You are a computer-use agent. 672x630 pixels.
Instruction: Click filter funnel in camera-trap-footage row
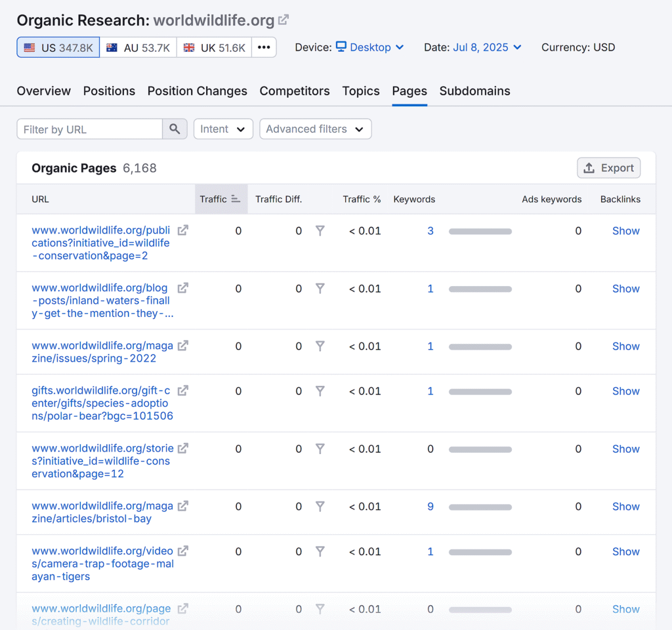pyautogui.click(x=320, y=552)
